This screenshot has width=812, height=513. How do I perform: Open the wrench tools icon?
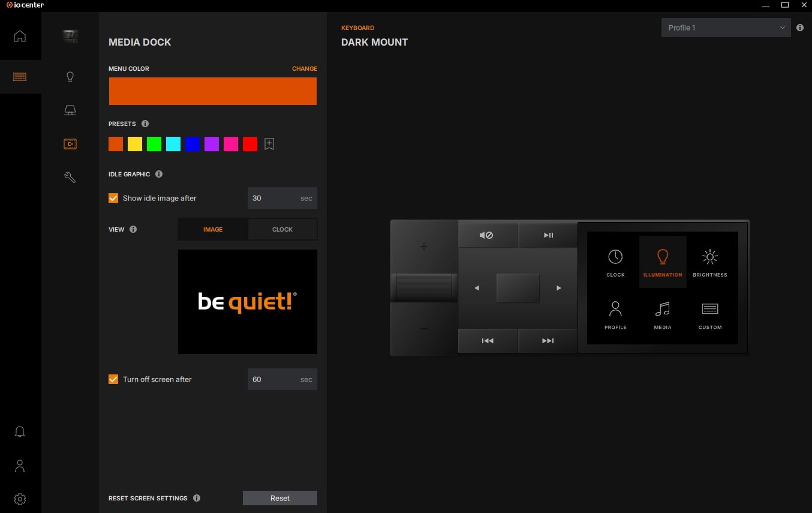pos(70,177)
